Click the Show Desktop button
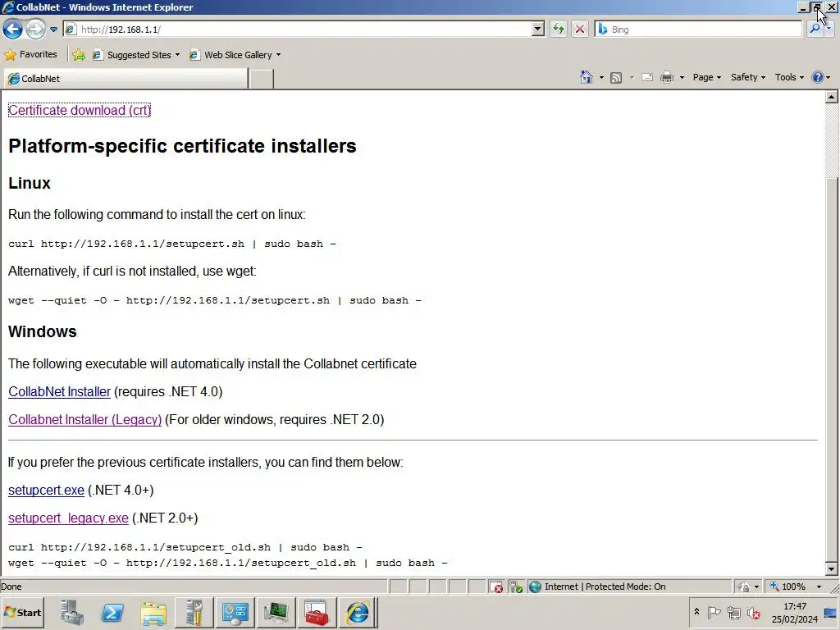840x630 pixels. click(x=831, y=613)
